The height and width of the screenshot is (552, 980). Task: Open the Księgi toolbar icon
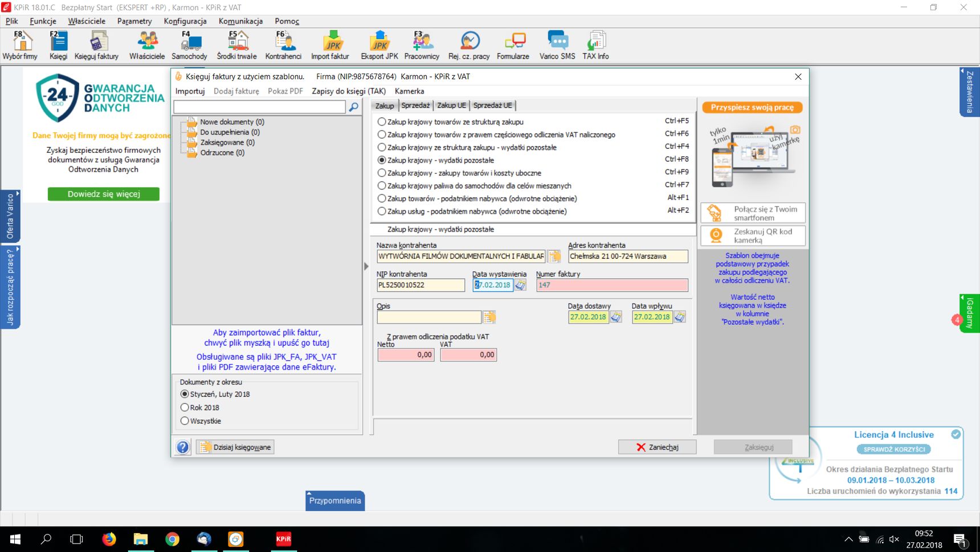pos(58,45)
